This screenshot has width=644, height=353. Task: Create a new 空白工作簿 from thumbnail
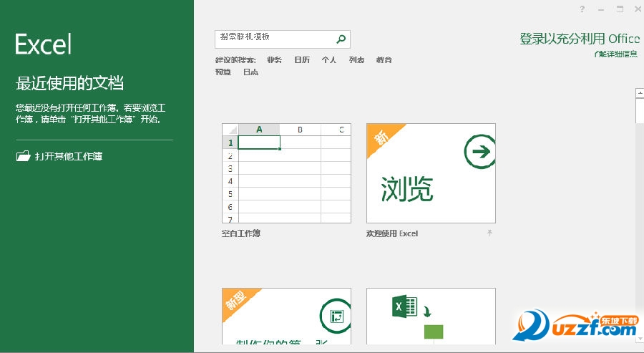pos(286,173)
